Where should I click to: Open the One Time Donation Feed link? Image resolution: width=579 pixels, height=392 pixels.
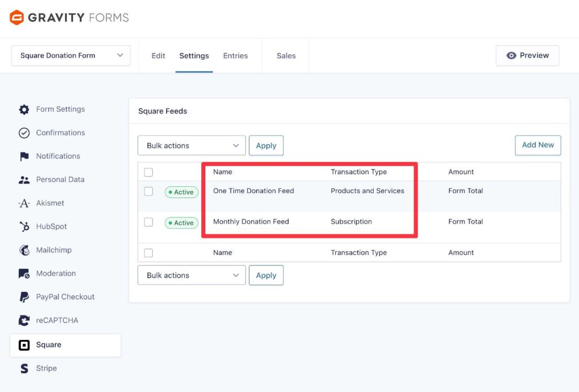tap(253, 191)
